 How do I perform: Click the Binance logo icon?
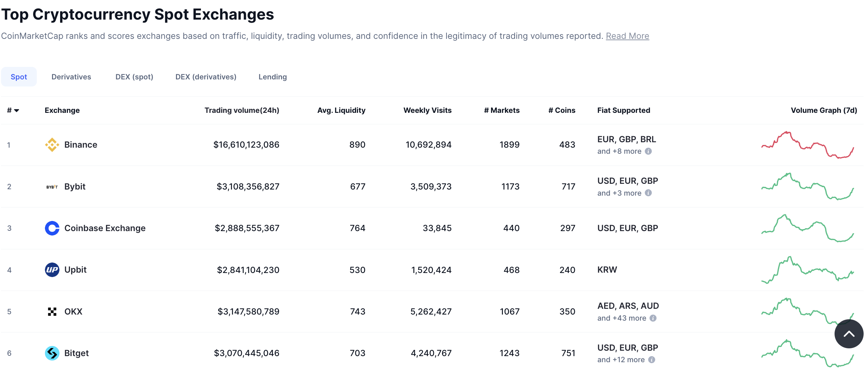pyautogui.click(x=52, y=145)
